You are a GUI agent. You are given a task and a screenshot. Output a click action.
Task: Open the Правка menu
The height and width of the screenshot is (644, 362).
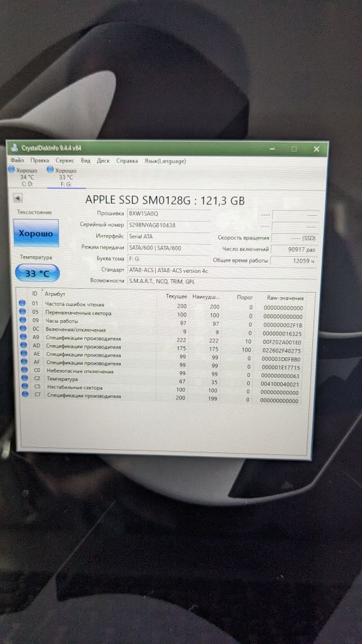[x=40, y=160]
